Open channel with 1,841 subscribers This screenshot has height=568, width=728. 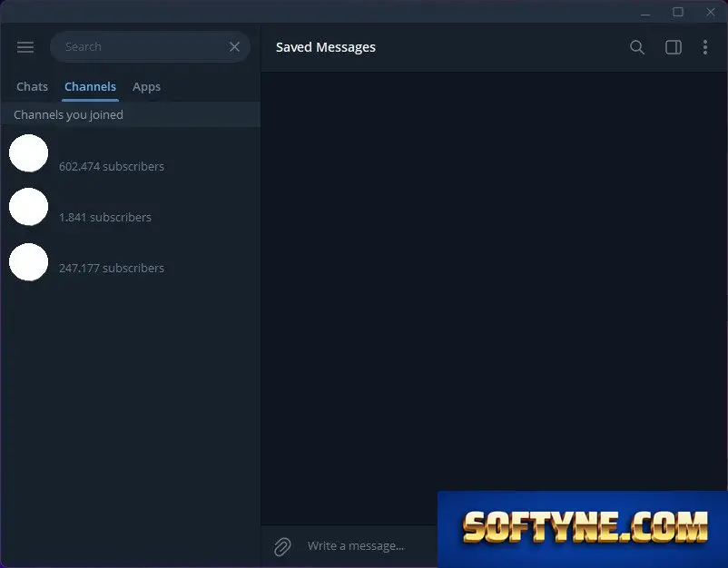point(131,207)
